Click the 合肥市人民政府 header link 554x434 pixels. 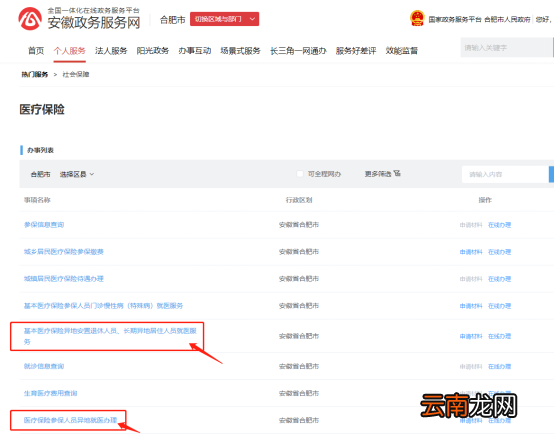507,19
